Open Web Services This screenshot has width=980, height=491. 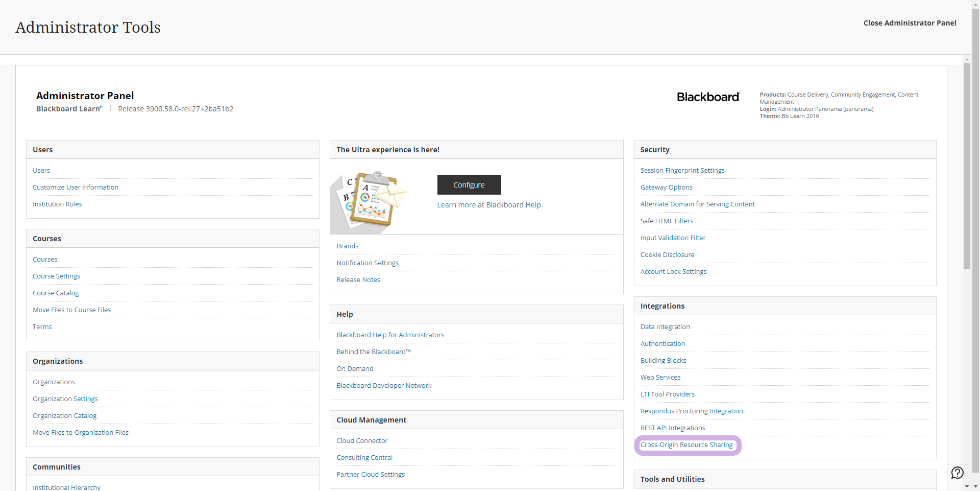pyautogui.click(x=660, y=378)
